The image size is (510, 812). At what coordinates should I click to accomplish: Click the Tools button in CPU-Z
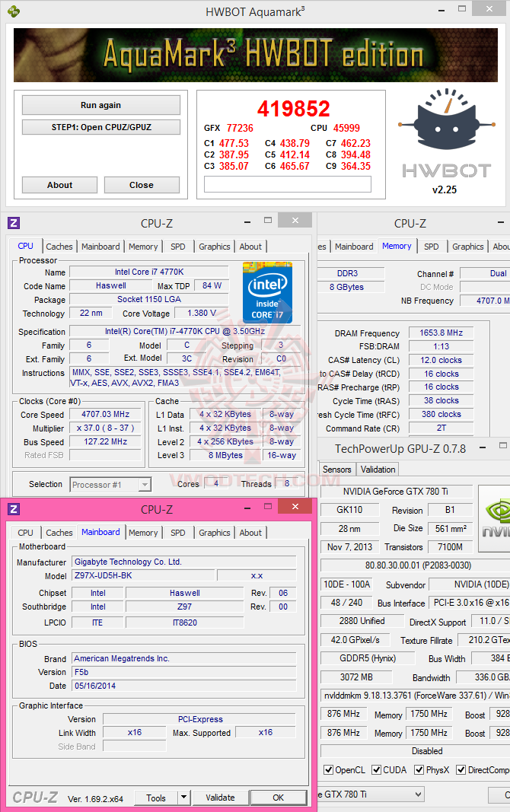156,798
